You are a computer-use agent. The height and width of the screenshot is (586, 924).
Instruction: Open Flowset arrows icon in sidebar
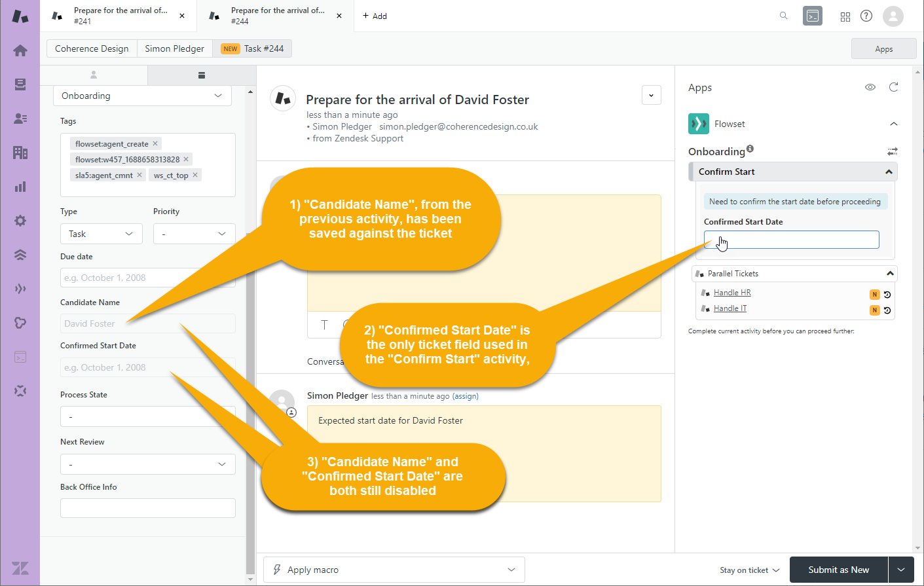pyautogui.click(x=20, y=289)
